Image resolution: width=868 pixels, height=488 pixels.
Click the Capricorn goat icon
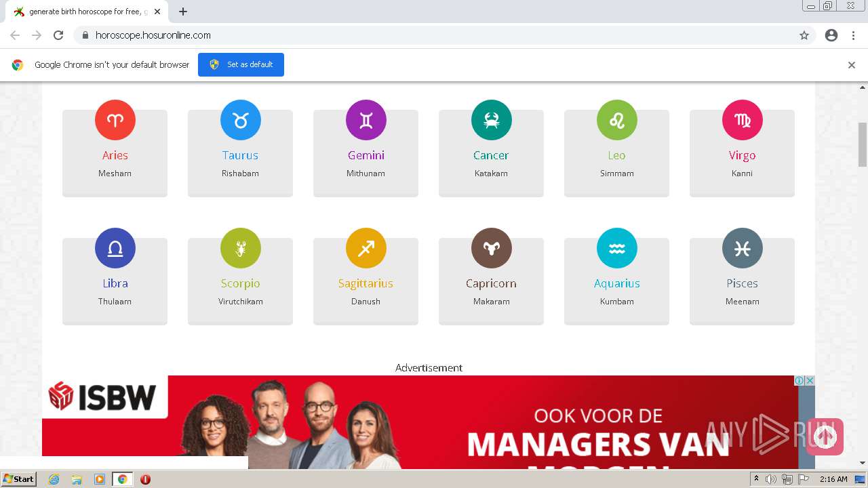pos(492,248)
